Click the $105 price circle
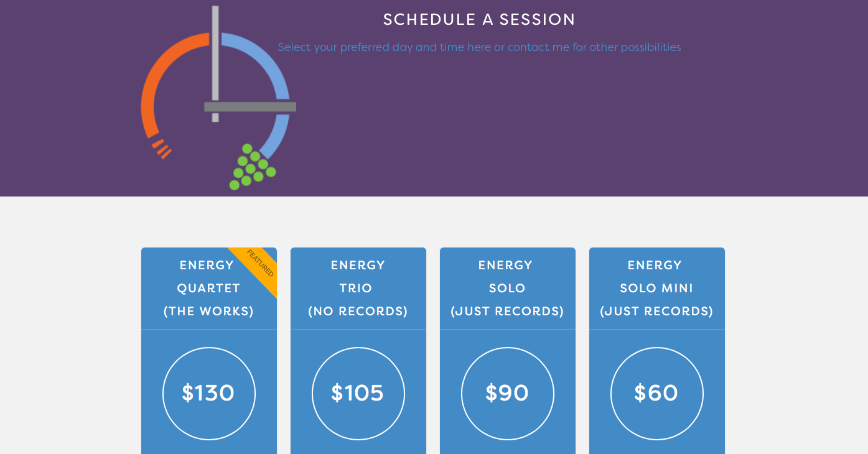This screenshot has width=868, height=454. 358,394
